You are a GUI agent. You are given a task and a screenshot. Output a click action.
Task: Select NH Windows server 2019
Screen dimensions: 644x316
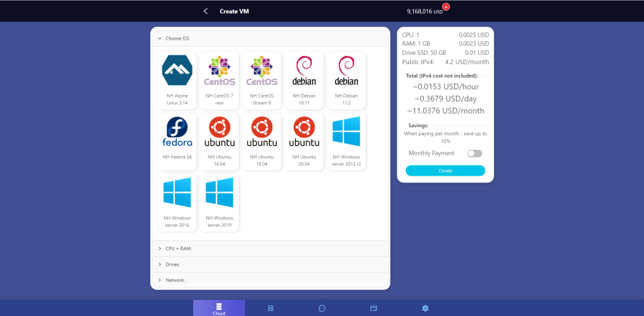click(x=219, y=203)
